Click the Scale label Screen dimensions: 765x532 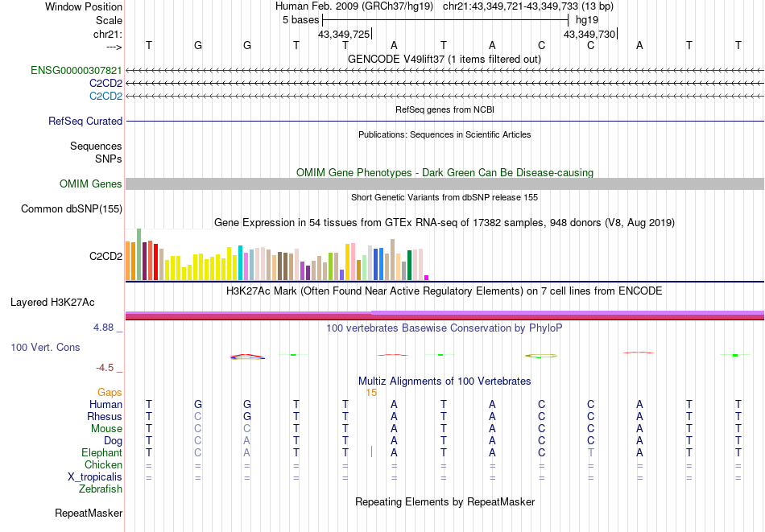110,20
